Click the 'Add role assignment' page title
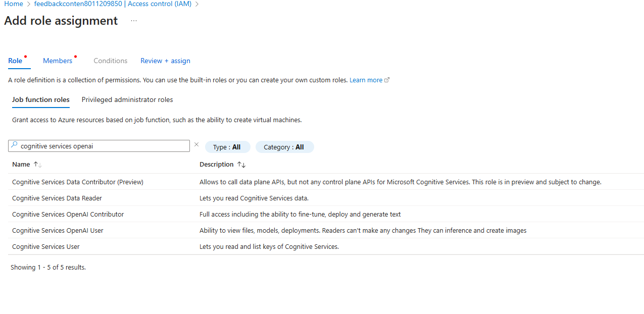Image resolution: width=644 pixels, height=314 pixels. 61,21
